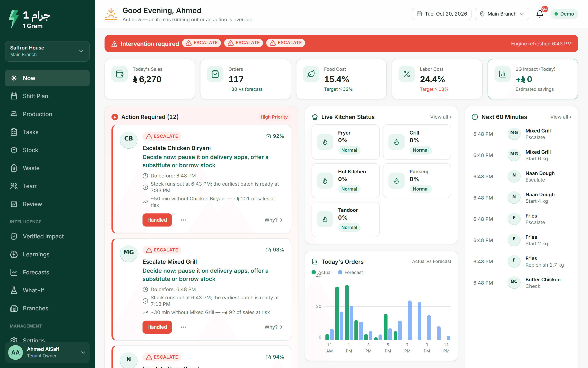Click the calendar icon beside the date
Image resolution: width=588 pixels, height=368 pixels.
tap(419, 14)
